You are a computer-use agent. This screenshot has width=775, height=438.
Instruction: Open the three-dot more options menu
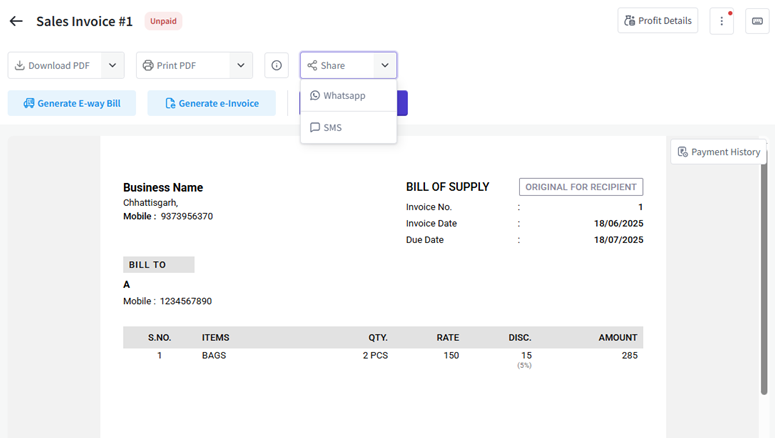click(x=722, y=21)
